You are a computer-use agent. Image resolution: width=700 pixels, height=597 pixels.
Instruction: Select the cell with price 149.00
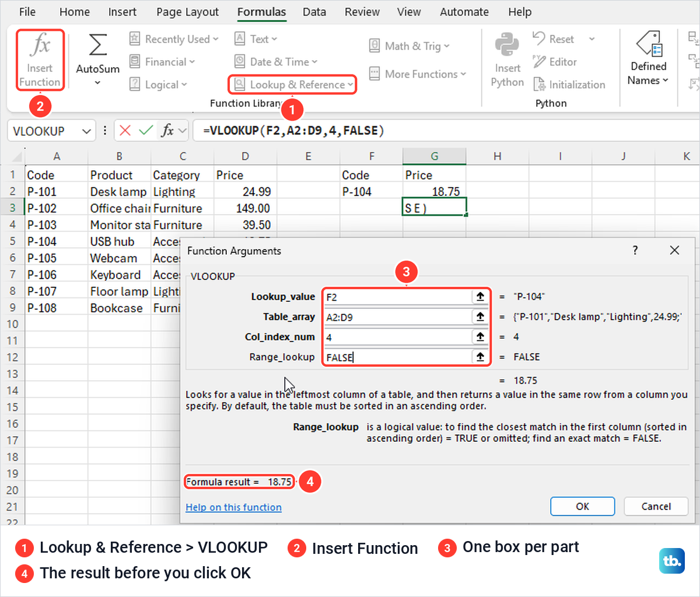click(x=245, y=208)
